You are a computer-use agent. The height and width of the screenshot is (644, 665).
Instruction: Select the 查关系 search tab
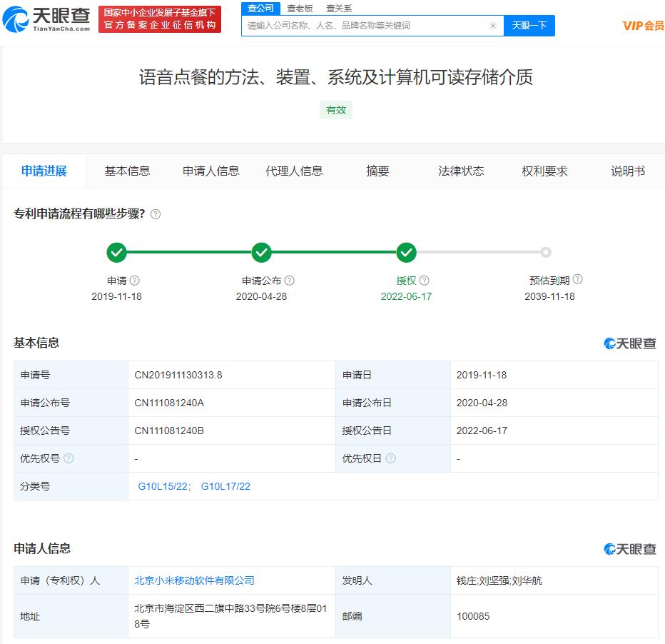(339, 9)
